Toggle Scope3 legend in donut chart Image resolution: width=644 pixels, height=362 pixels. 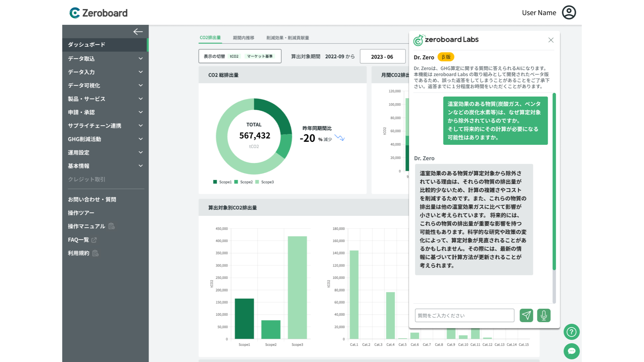[x=265, y=182]
